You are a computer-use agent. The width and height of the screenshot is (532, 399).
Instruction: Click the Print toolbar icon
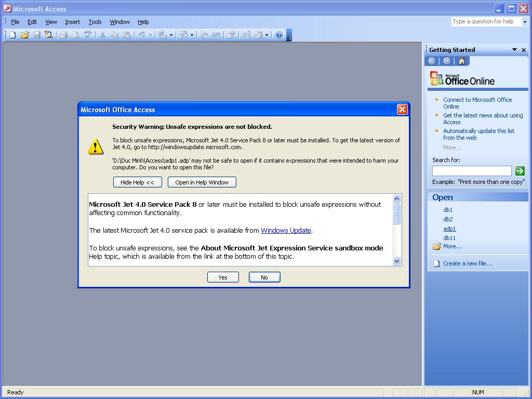(63, 35)
